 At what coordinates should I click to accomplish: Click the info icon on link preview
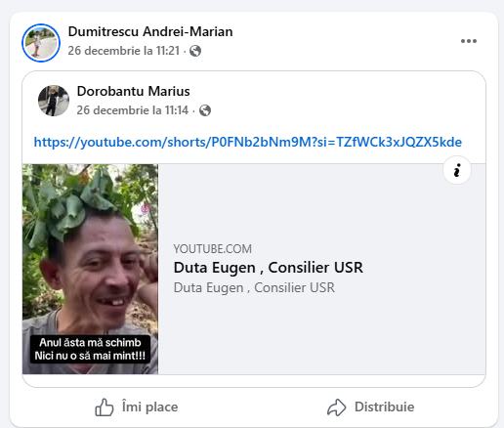pyautogui.click(x=457, y=170)
